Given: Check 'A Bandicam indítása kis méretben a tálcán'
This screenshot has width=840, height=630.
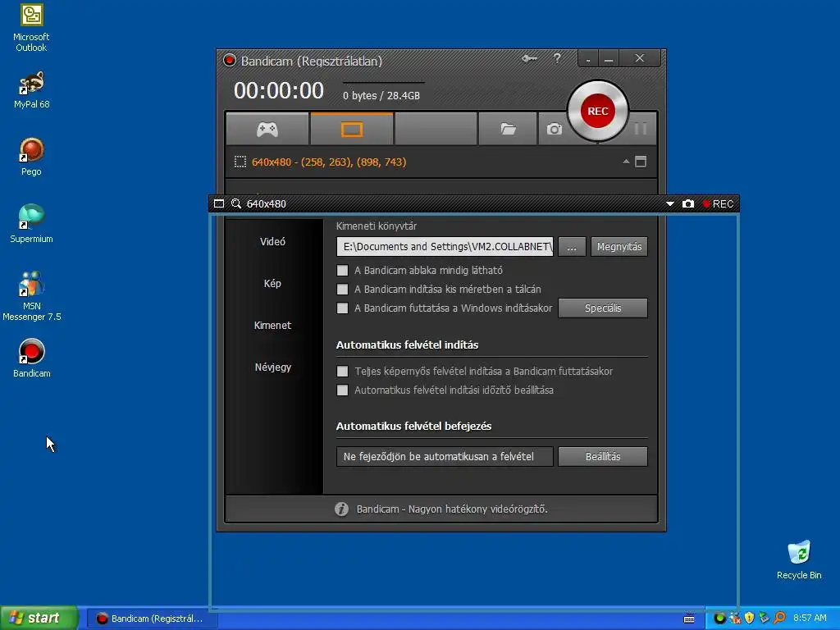Looking at the screenshot, I should (342, 290).
